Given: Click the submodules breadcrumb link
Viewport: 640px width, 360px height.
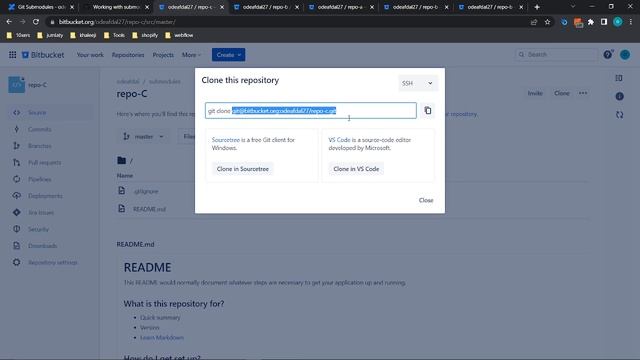Looking at the screenshot, I should click(x=164, y=82).
